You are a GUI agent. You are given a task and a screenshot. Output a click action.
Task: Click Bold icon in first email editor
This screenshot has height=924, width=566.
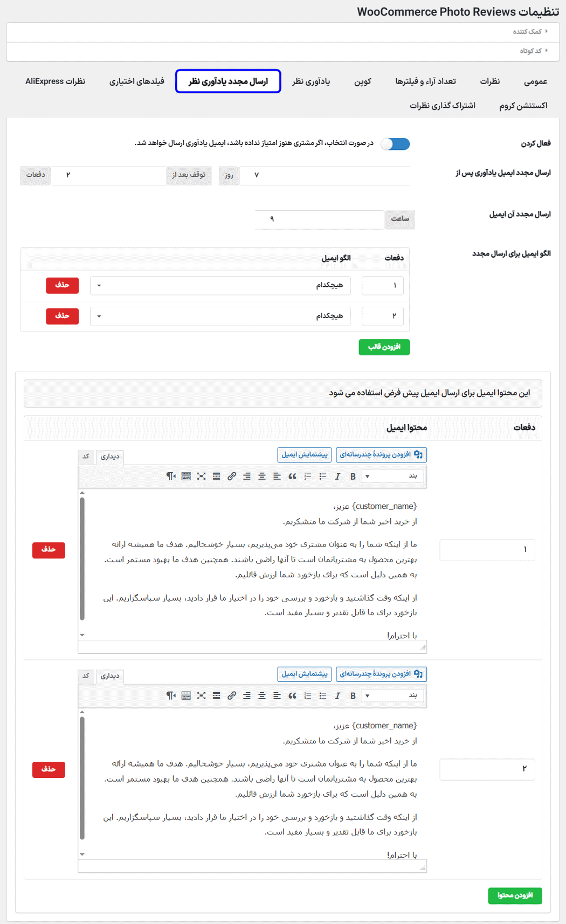(x=353, y=477)
